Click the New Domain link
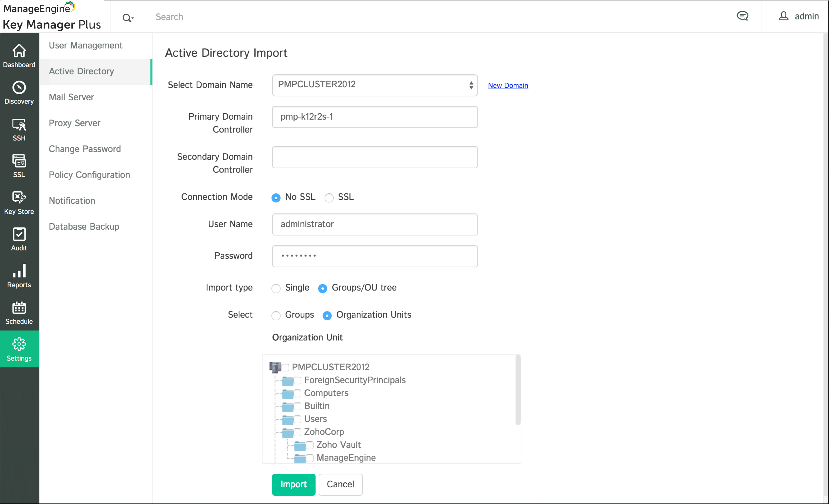Viewport: 829px width, 504px height. (x=508, y=86)
